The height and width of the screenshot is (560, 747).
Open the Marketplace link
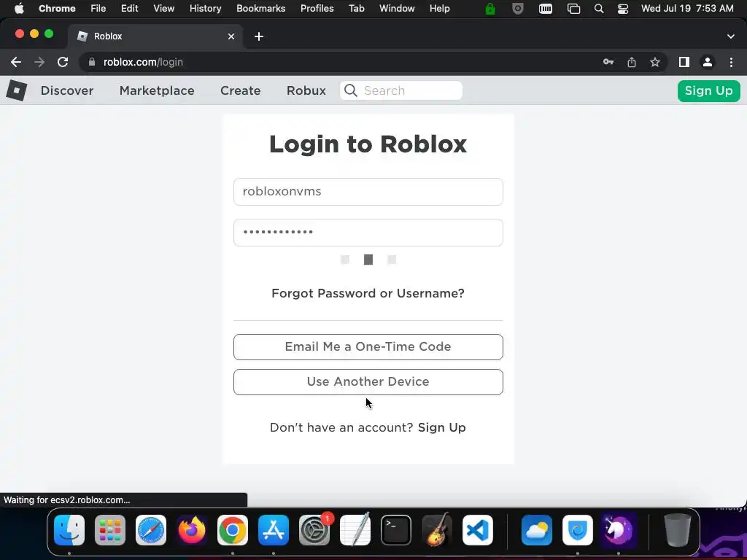[157, 90]
